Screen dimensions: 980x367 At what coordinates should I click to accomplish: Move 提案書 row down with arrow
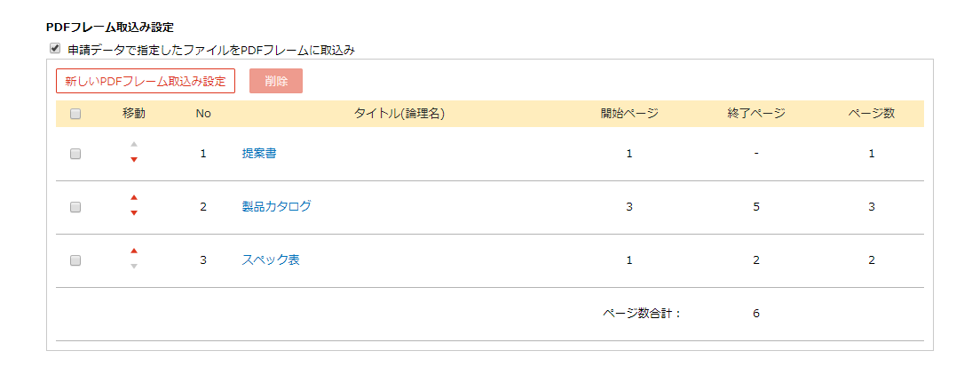click(134, 160)
